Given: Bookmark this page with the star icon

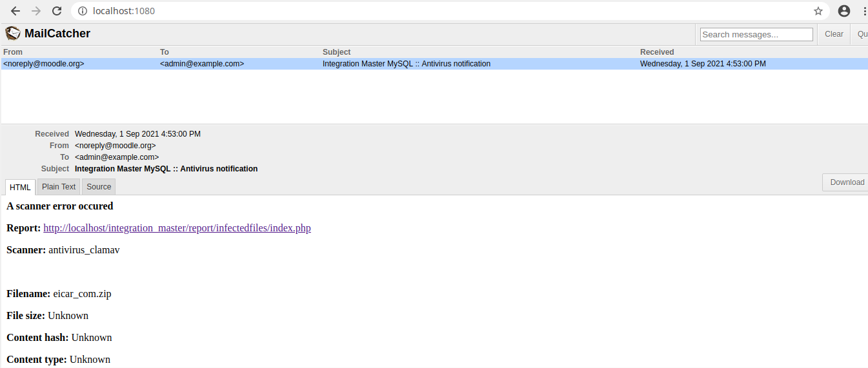Looking at the screenshot, I should click(x=818, y=11).
